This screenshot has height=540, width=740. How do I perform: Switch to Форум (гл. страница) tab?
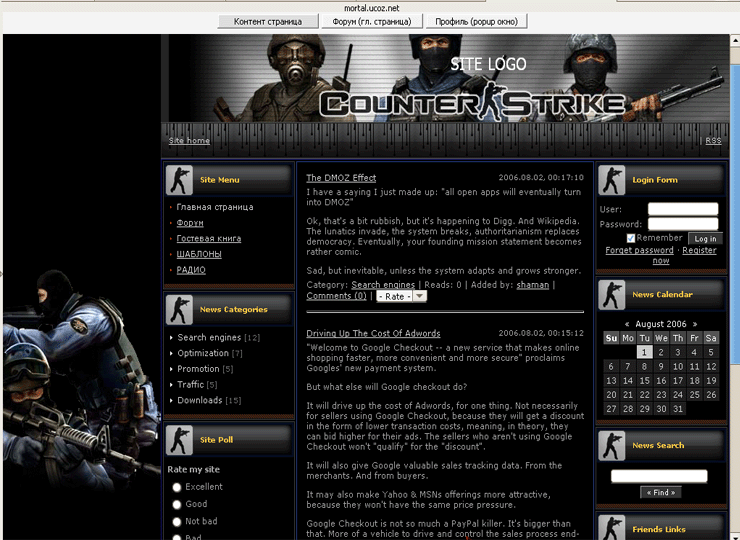tap(372, 22)
